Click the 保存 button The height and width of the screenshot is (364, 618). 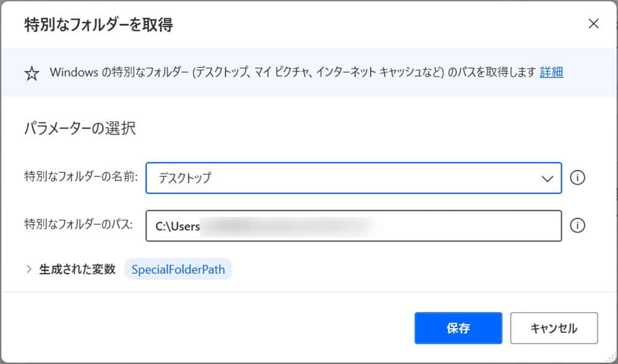point(458,328)
